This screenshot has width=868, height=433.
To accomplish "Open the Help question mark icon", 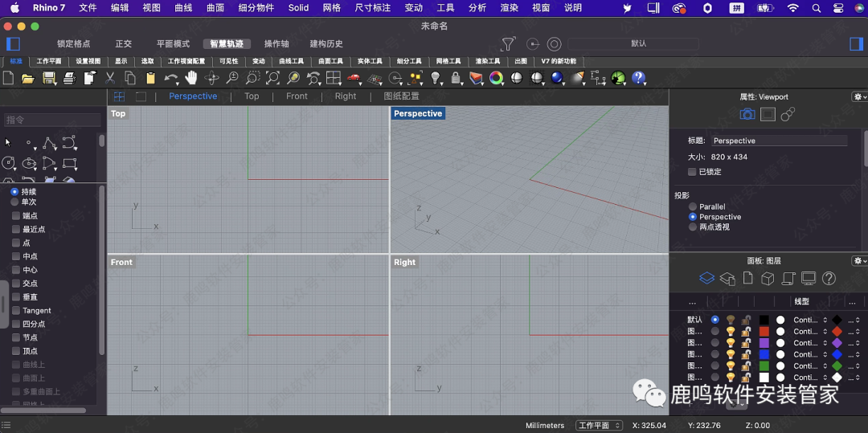I will point(639,78).
